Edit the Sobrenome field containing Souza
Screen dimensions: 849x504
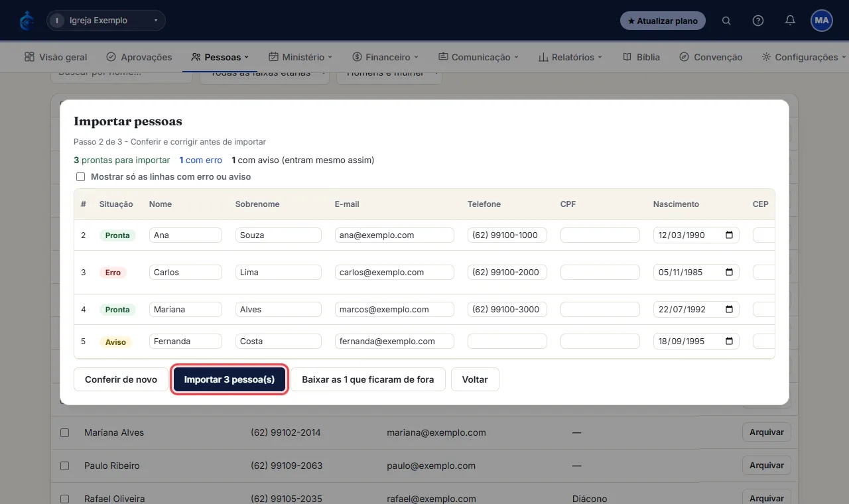(x=279, y=235)
